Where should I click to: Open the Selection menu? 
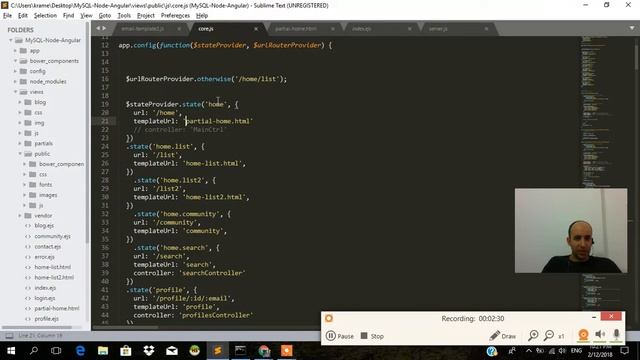(x=45, y=16)
